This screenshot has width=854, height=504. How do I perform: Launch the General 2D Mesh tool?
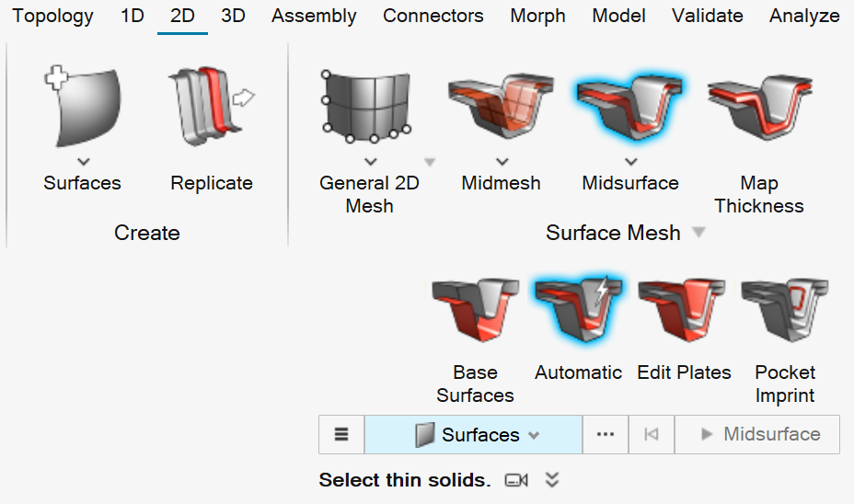tap(368, 107)
